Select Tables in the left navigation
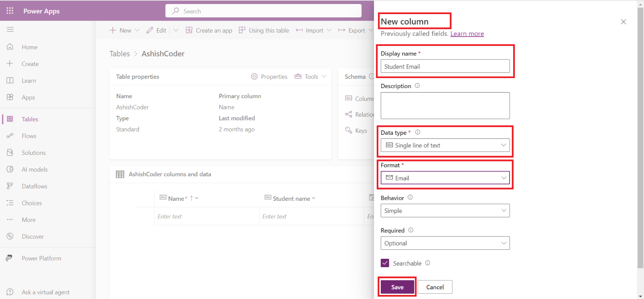The height and width of the screenshot is (299, 644). [x=30, y=119]
